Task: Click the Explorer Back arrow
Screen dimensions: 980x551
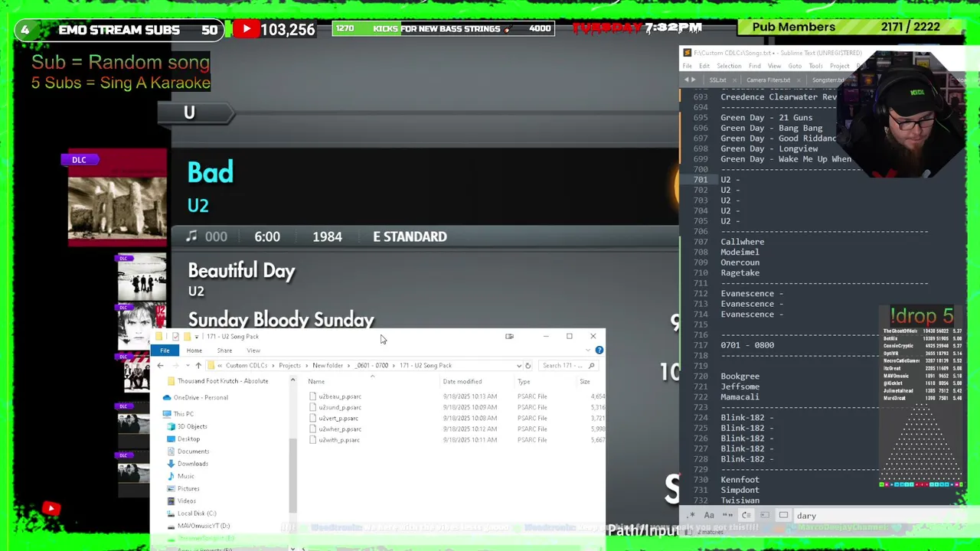Action: point(160,366)
